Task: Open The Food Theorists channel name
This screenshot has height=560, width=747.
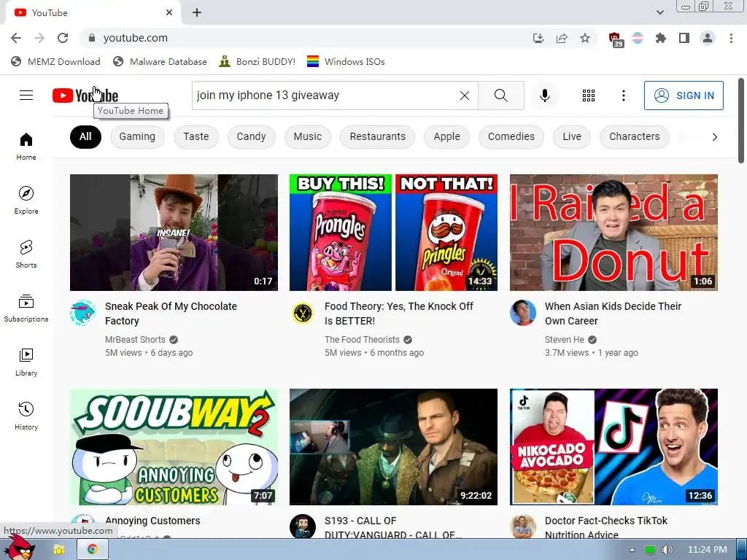Action: click(x=362, y=340)
